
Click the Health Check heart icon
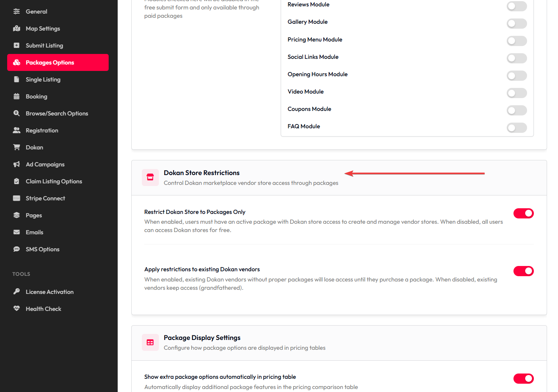click(17, 309)
